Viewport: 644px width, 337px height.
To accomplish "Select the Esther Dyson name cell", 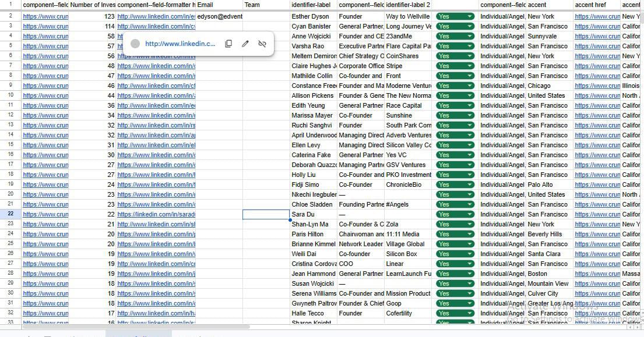I will click(x=314, y=16).
